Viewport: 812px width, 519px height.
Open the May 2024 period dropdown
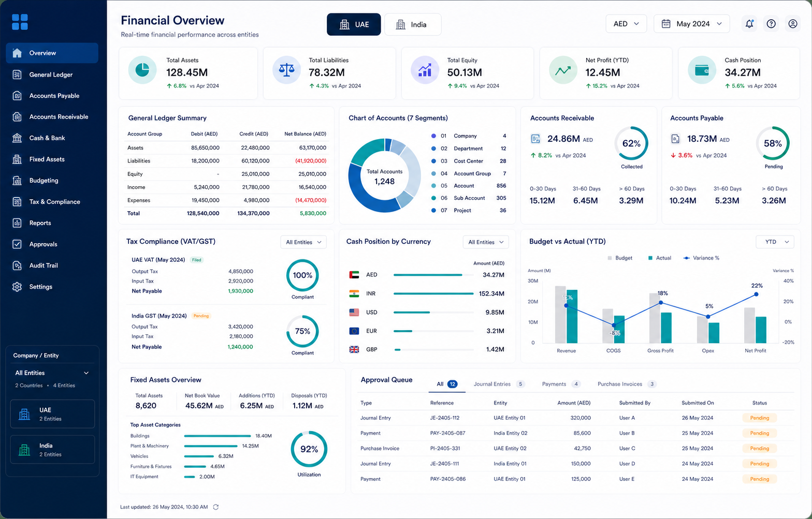pyautogui.click(x=692, y=24)
